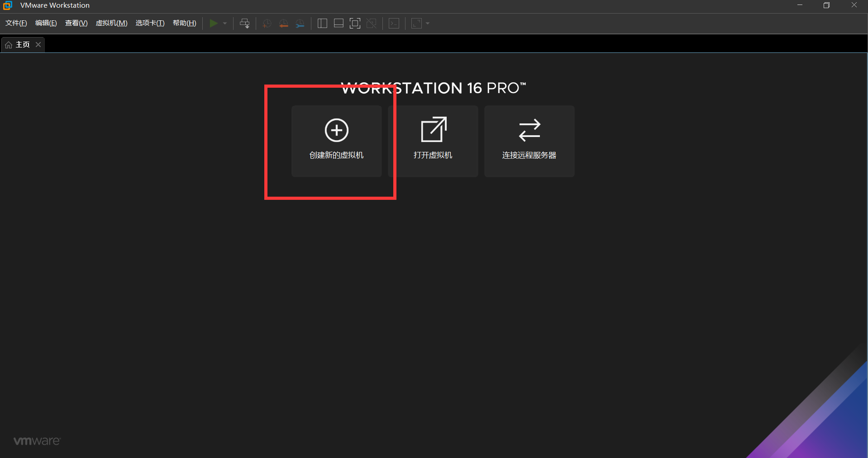Minimize the VMware Workstation window

point(800,5)
